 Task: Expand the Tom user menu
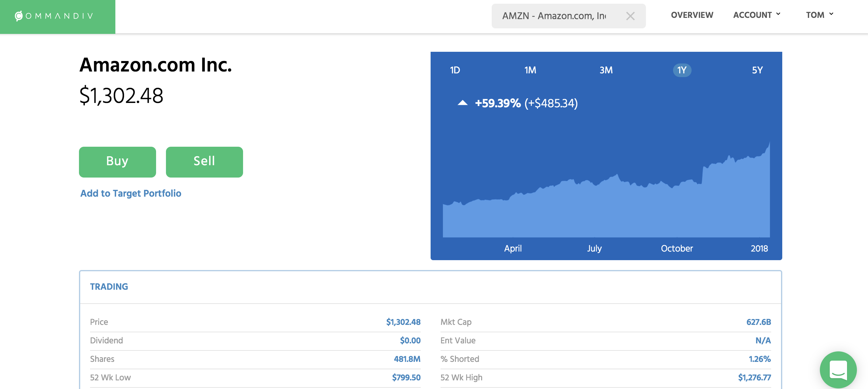click(819, 15)
